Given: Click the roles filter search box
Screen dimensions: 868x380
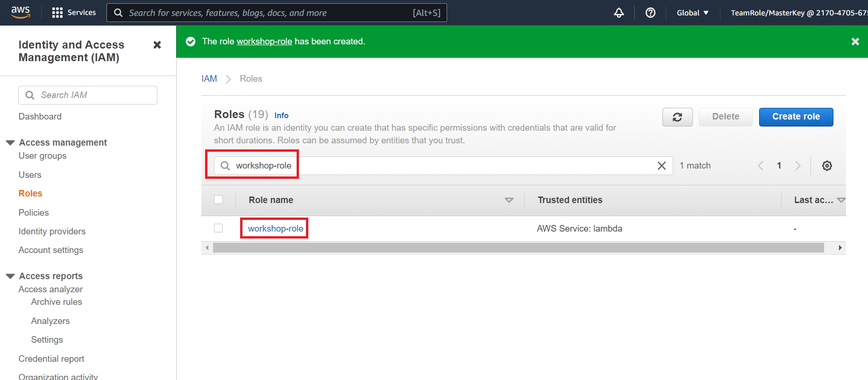Looking at the screenshot, I should [x=443, y=166].
